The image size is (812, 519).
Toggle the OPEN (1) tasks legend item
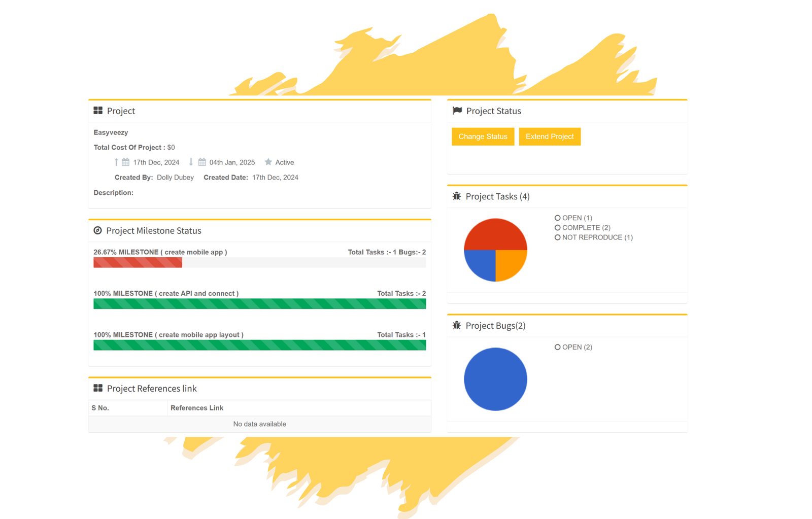[x=573, y=218]
